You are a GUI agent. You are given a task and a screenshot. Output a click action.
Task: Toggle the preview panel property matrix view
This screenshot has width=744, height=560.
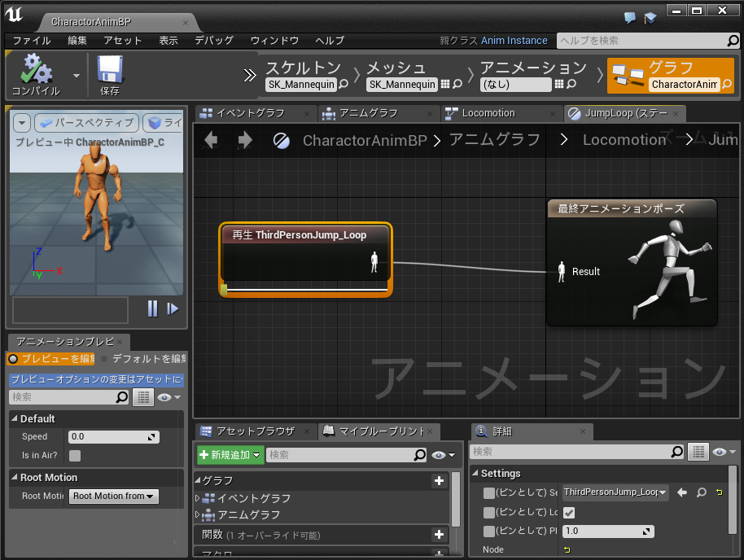(x=143, y=397)
